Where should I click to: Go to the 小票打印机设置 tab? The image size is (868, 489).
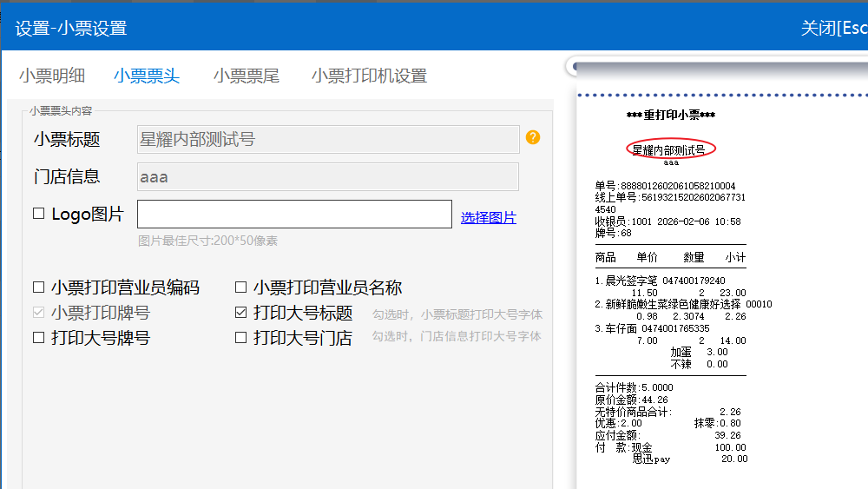[x=369, y=76]
